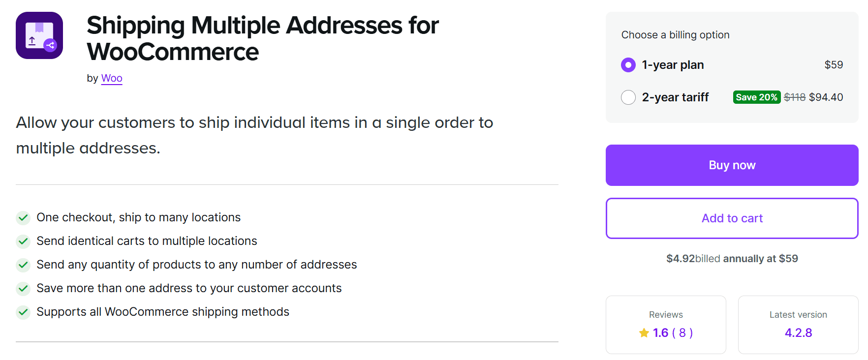
Task: Expand the Latest version 4.2.8 box
Action: (x=798, y=325)
